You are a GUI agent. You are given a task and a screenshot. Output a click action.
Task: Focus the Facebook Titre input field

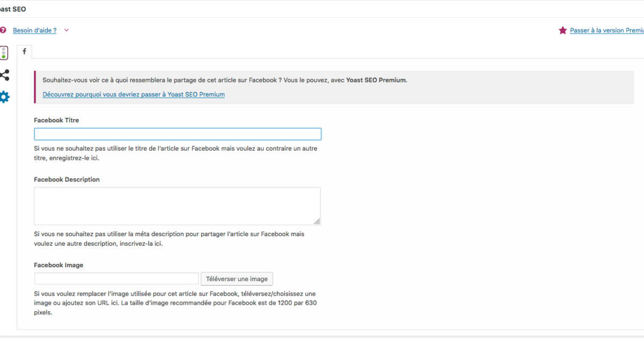(178, 134)
